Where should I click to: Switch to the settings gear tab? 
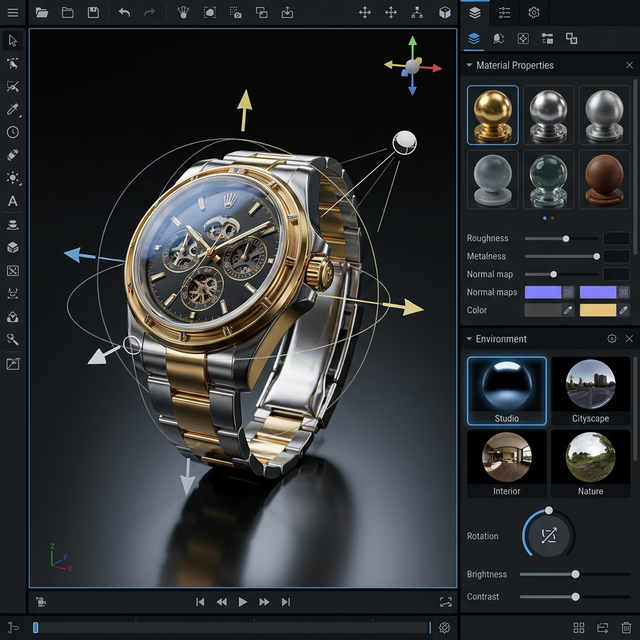click(x=534, y=13)
